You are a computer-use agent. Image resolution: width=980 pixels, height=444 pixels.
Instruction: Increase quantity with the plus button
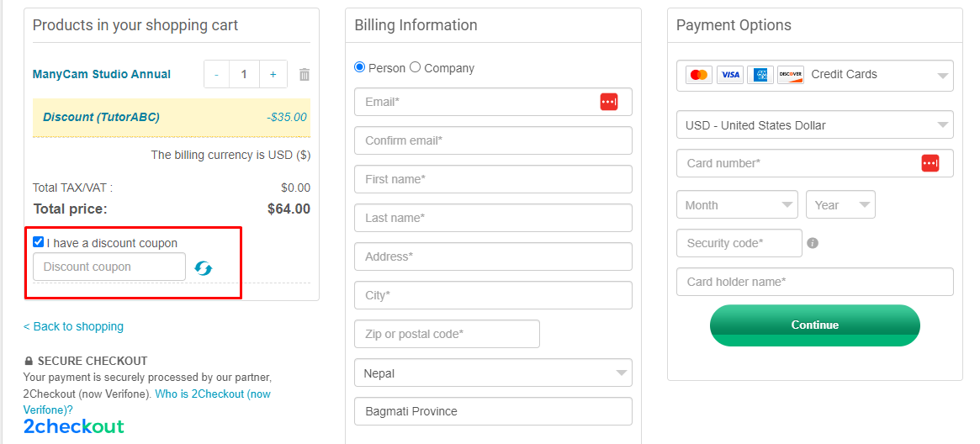click(273, 74)
